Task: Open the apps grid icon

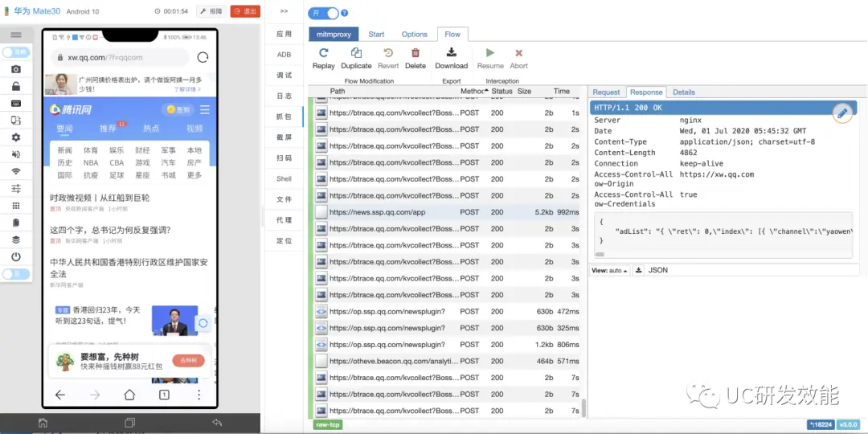Action: pos(16,206)
